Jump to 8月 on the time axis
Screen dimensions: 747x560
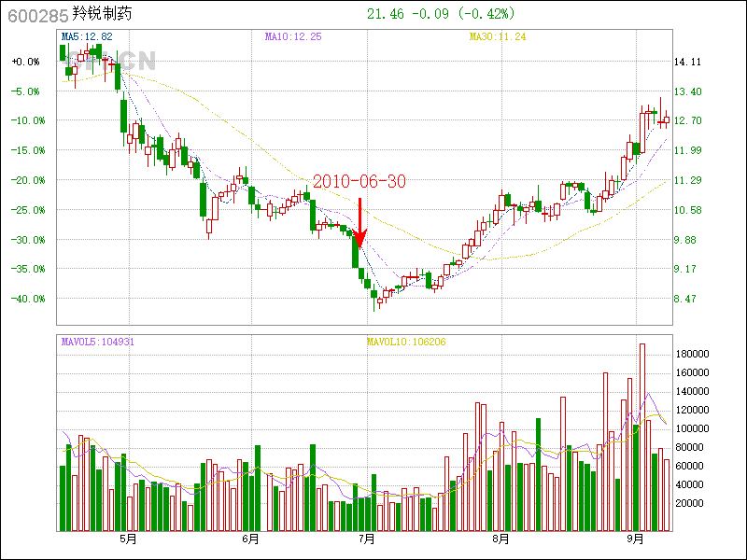coord(501,539)
